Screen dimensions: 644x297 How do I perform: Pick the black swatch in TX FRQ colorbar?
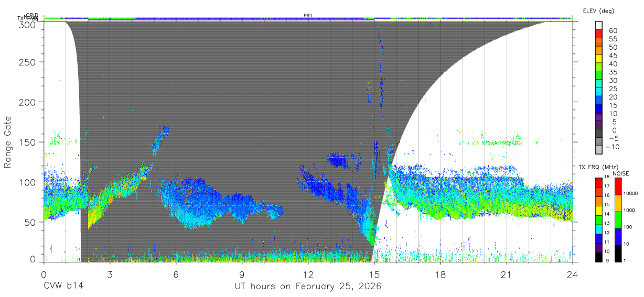(599, 257)
